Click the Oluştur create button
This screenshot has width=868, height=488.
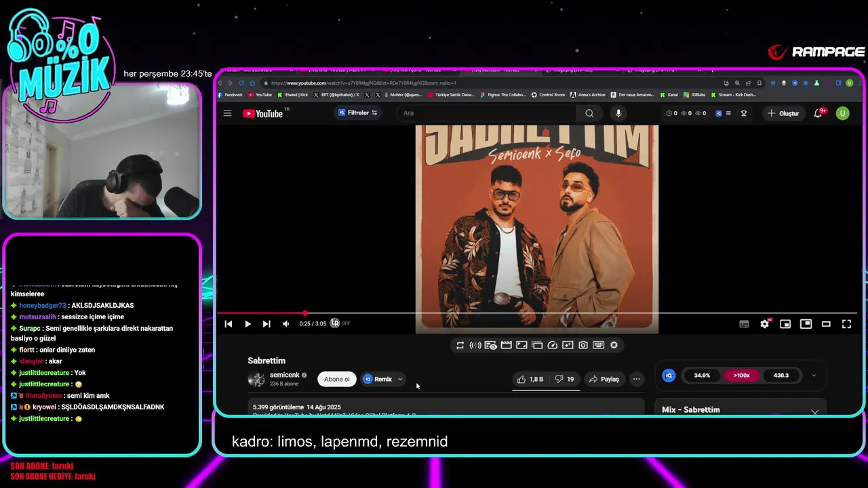click(x=783, y=113)
